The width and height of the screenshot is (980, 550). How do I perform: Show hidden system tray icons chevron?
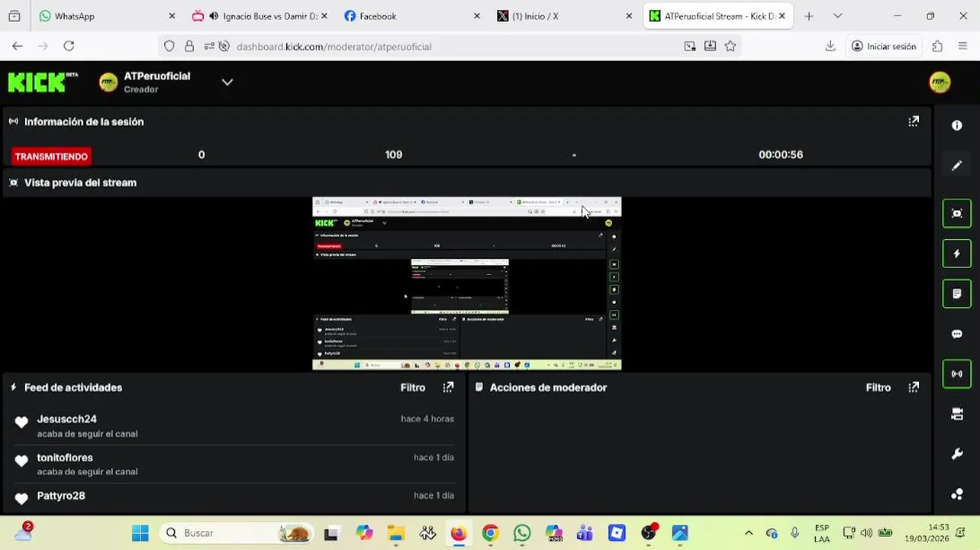[749, 533]
